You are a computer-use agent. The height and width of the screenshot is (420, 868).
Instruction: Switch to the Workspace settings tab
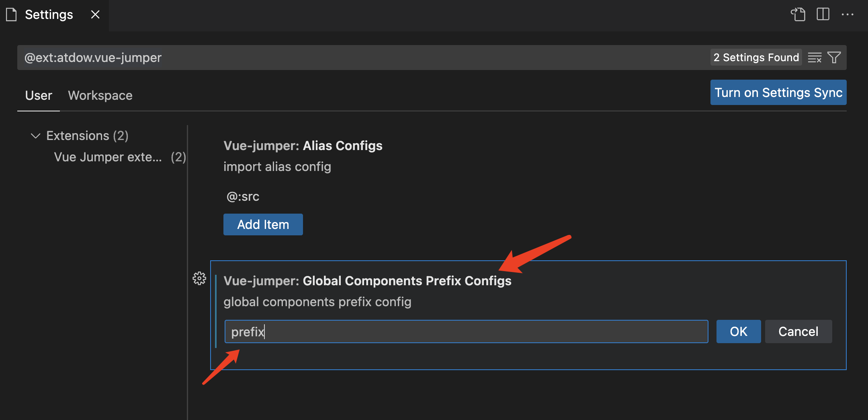click(x=100, y=95)
